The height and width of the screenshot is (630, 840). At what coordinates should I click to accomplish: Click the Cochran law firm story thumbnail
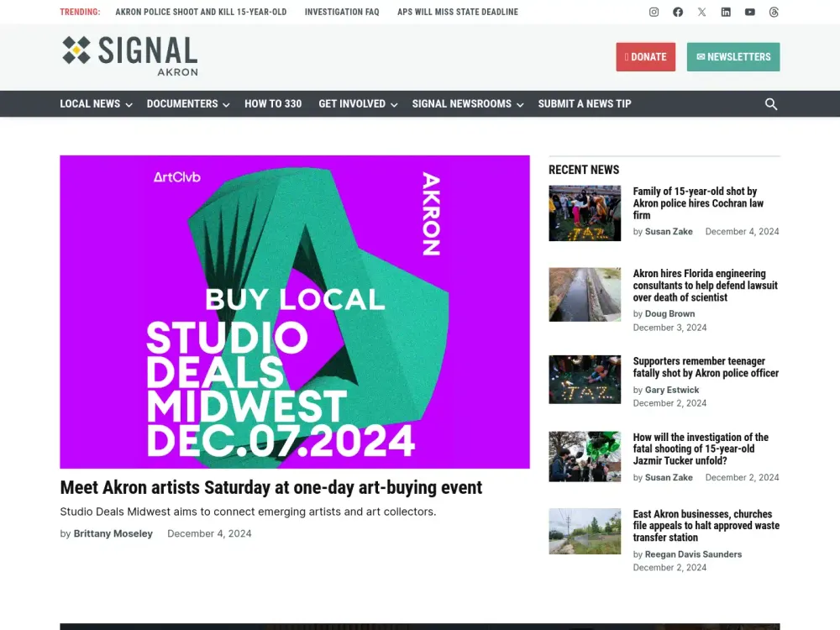click(585, 213)
